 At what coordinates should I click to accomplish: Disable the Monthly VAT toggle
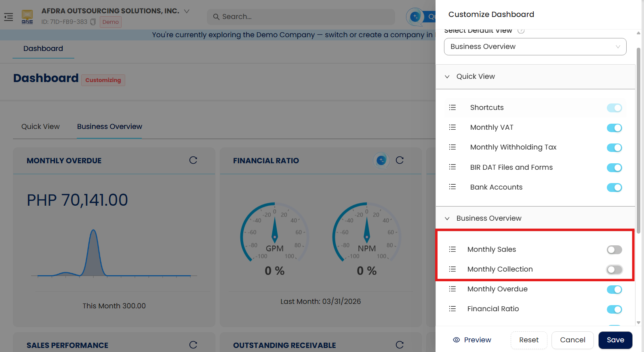click(x=614, y=128)
